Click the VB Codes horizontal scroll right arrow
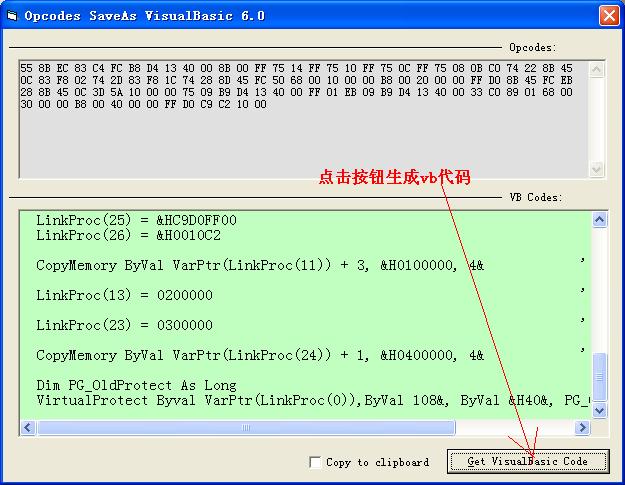The width and height of the screenshot is (625, 485). (x=582, y=428)
